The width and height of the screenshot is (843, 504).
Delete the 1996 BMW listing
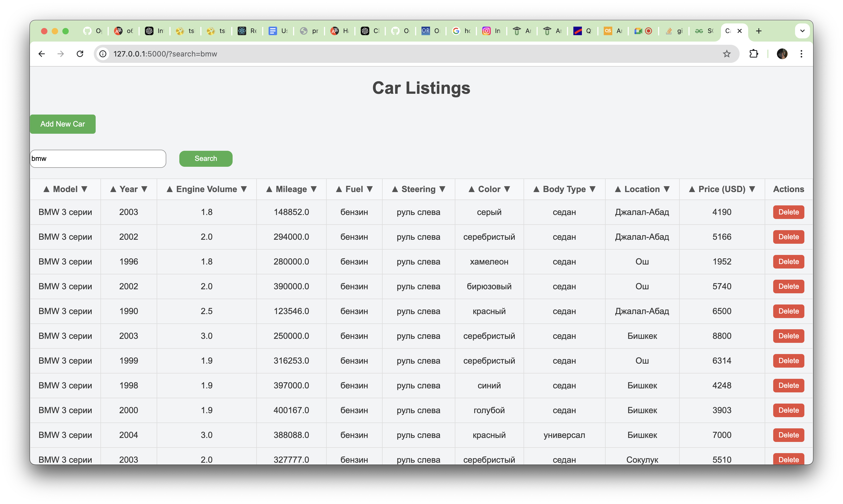[788, 262]
